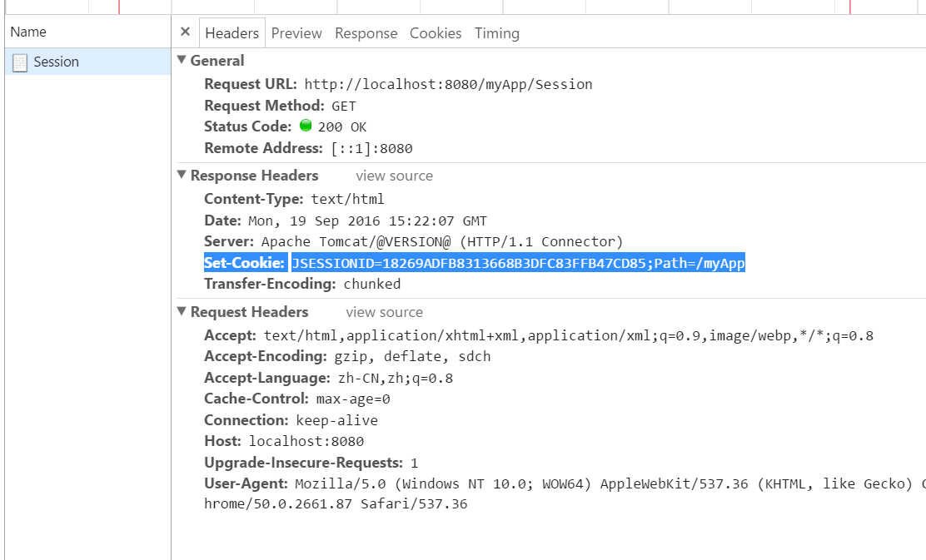Click the Date header value
Screen dimensions: 926x560
(x=367, y=221)
